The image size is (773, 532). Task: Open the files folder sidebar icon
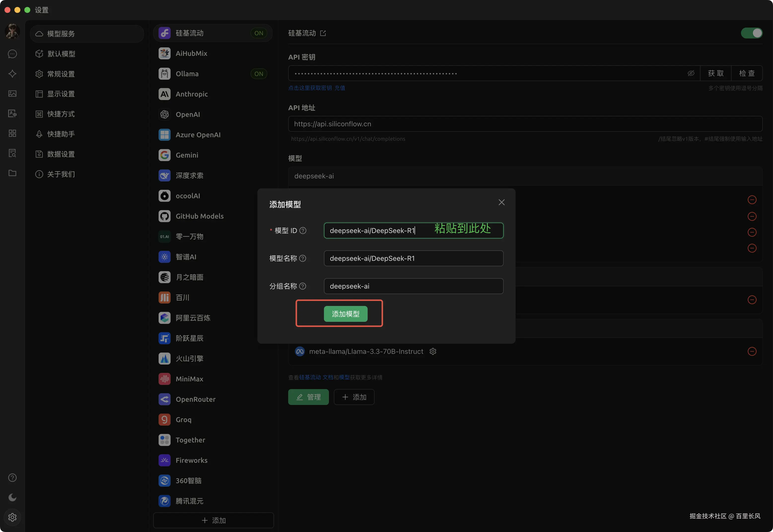coord(12,173)
